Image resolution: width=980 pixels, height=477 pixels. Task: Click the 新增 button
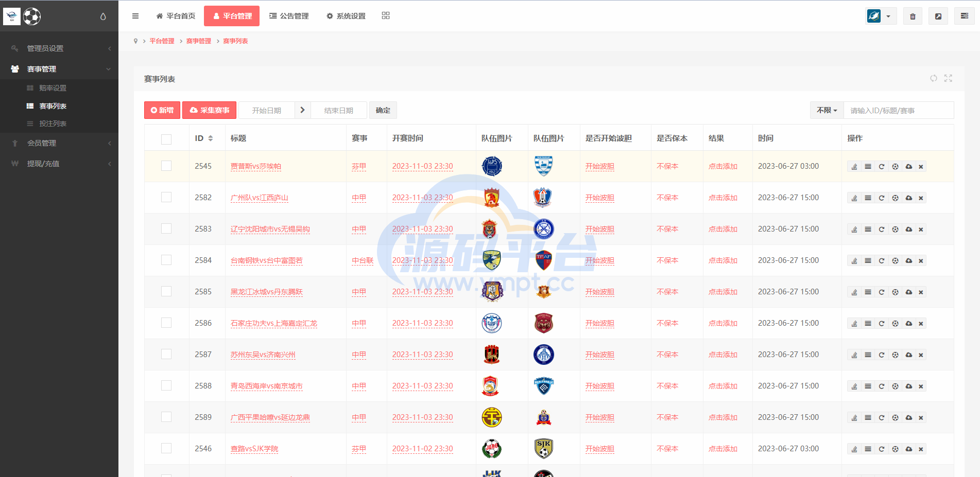click(x=162, y=110)
